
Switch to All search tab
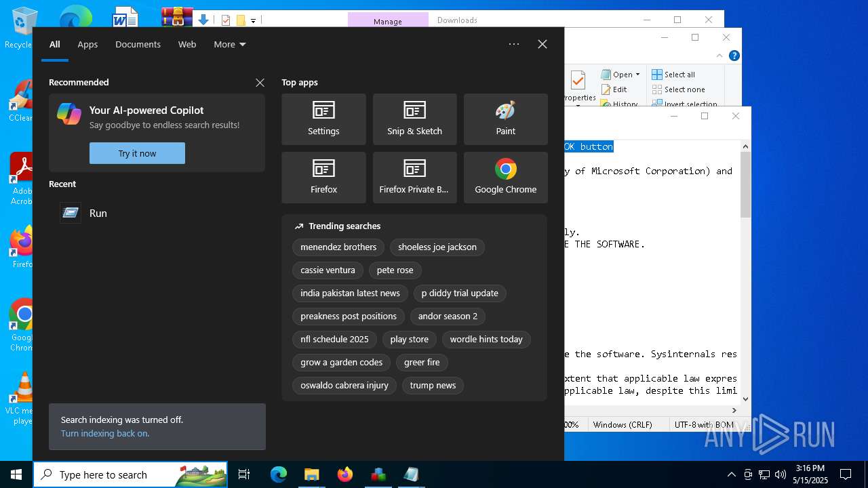coord(55,44)
